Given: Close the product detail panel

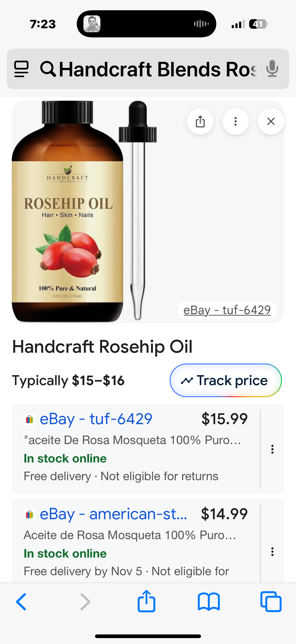Looking at the screenshot, I should 271,122.
